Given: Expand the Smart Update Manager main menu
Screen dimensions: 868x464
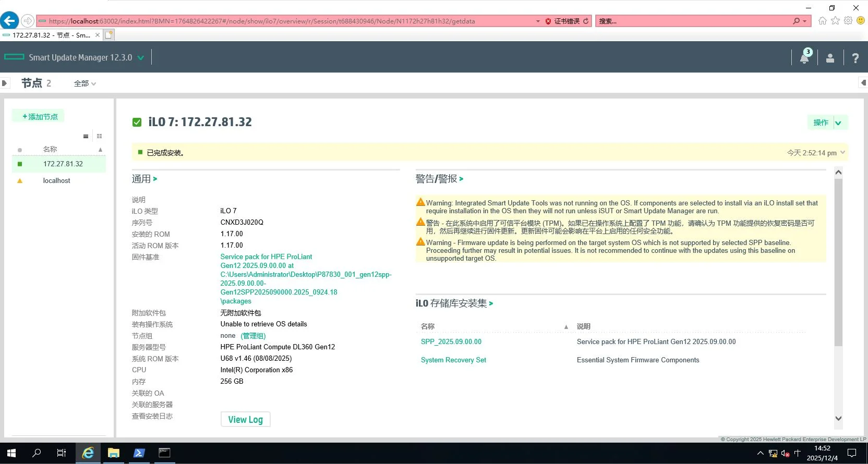Looking at the screenshot, I should (140, 58).
